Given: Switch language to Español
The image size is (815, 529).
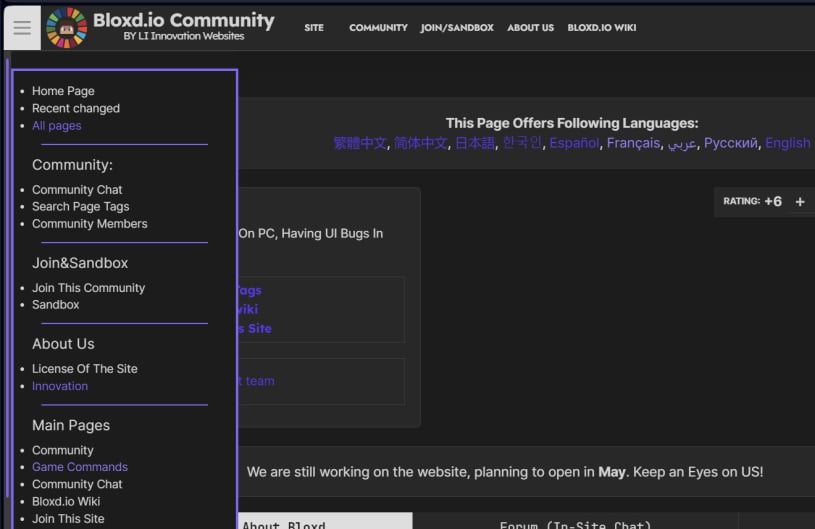Looking at the screenshot, I should click(574, 143).
